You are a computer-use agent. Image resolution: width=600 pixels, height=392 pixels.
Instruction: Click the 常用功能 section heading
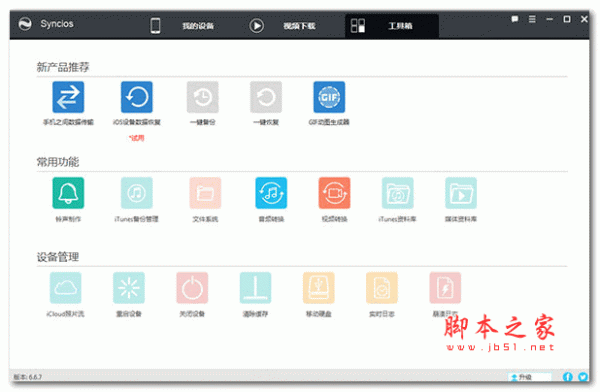[x=58, y=162]
